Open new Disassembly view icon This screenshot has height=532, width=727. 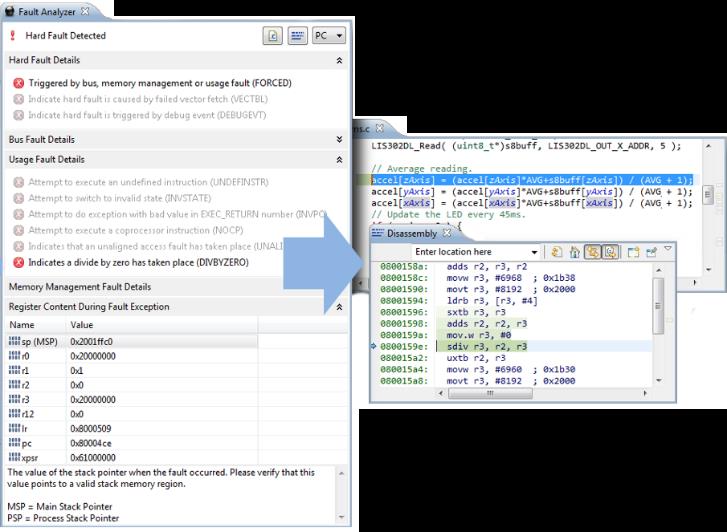pyautogui.click(x=632, y=252)
